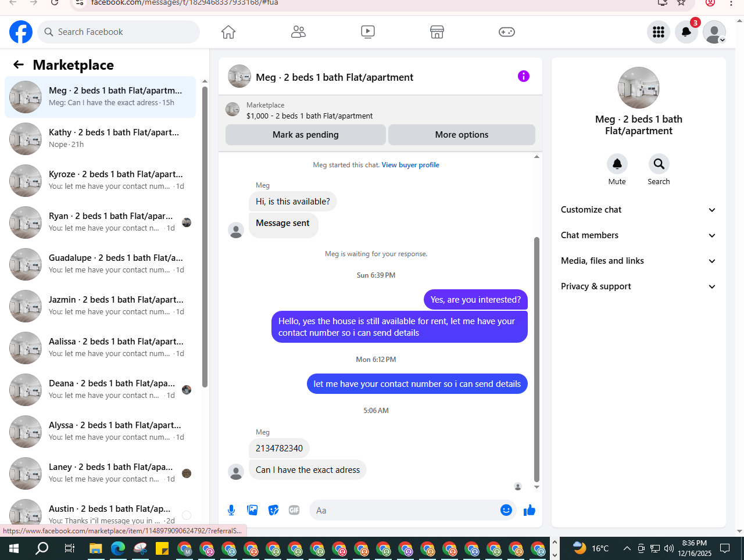Open Deana conversation in list
This screenshot has height=560, width=744.
[100, 390]
